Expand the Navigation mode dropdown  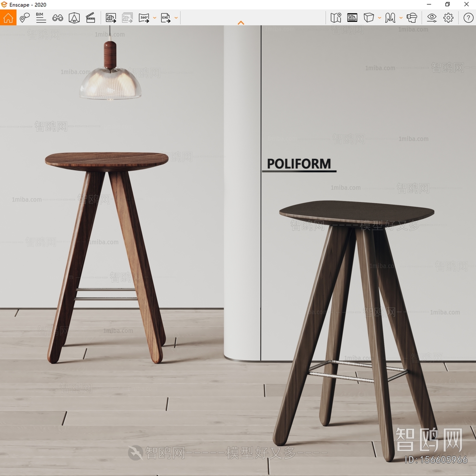[x=401, y=18]
